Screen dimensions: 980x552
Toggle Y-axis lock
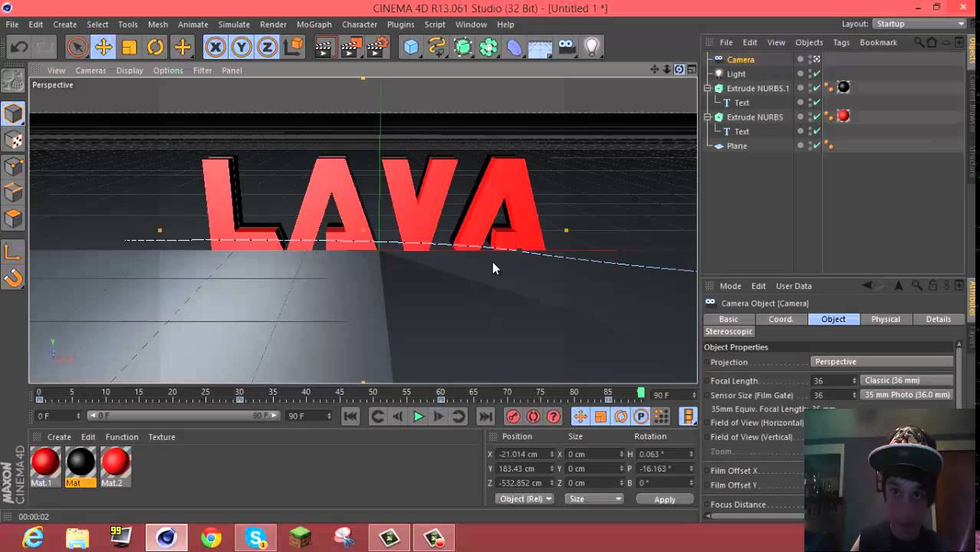[x=242, y=48]
